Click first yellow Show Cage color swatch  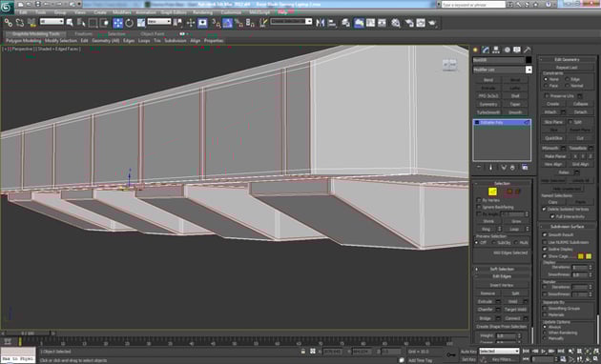[581, 256]
